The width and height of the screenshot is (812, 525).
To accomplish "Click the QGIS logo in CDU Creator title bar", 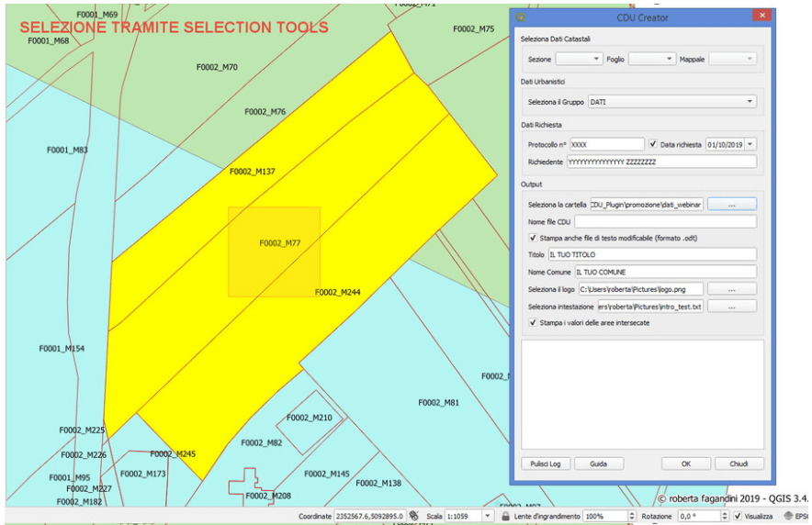I will [x=522, y=17].
